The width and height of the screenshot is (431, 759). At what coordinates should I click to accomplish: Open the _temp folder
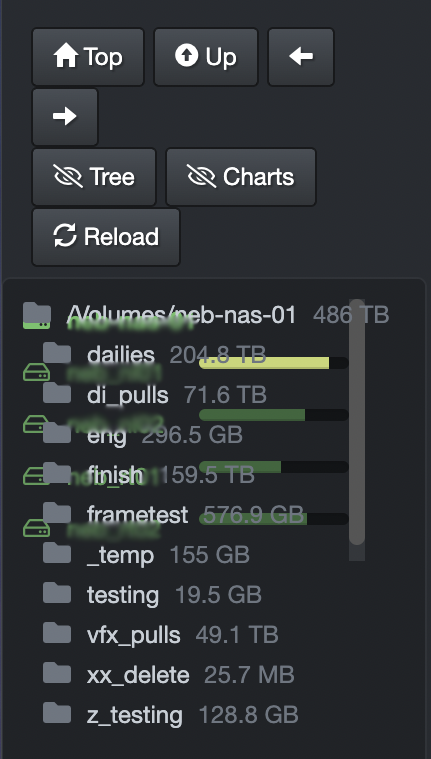click(121, 555)
